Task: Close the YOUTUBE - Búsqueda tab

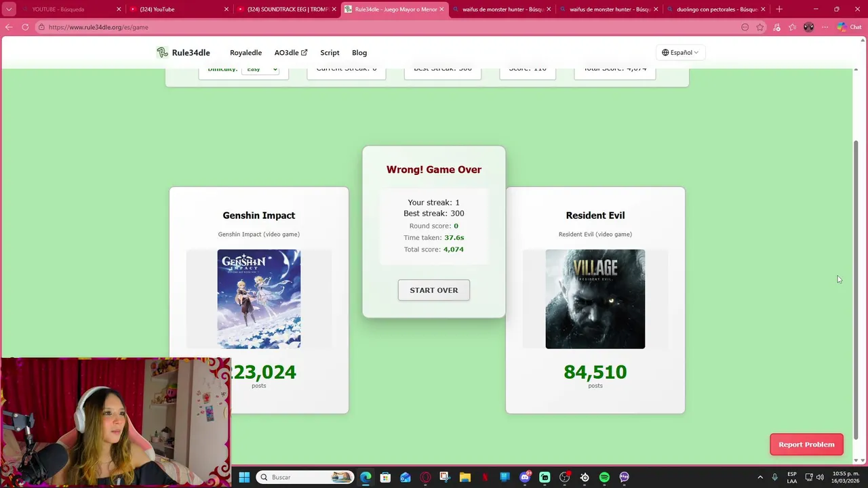Action: 119,9
